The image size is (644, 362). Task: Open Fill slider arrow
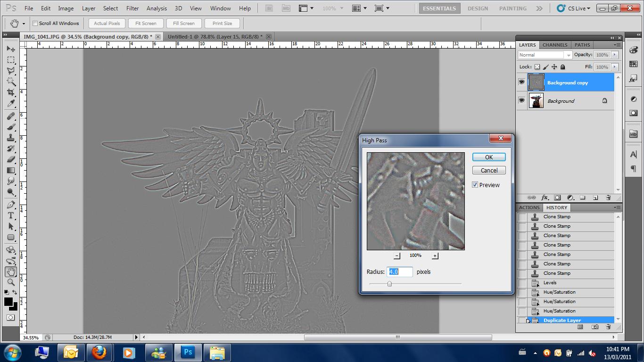click(614, 67)
